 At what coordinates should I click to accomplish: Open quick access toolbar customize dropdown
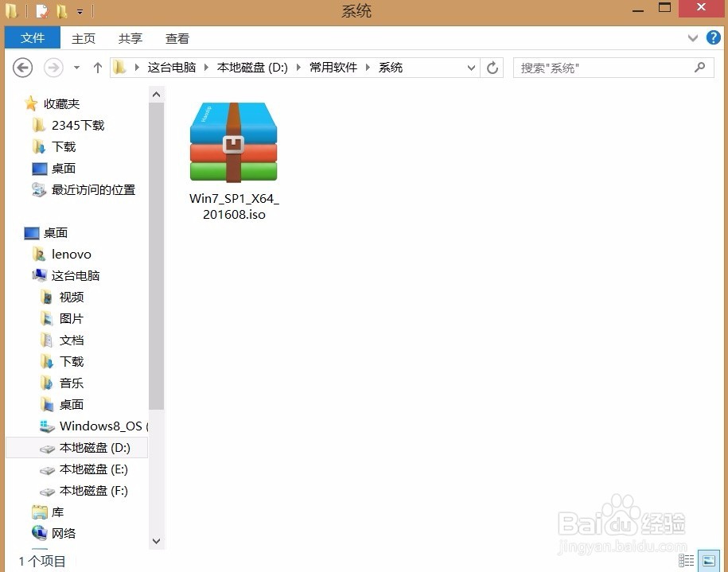(x=80, y=11)
